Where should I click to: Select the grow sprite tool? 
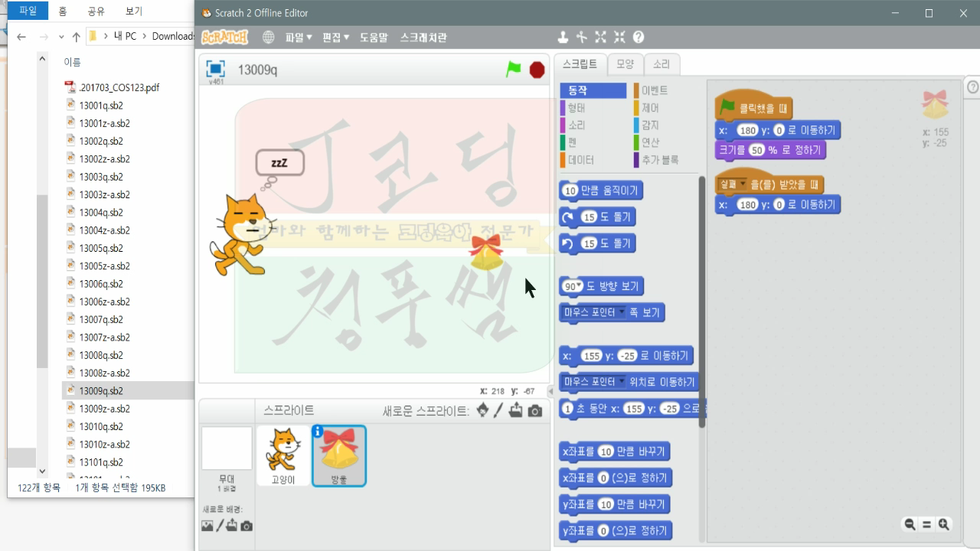coord(599,37)
